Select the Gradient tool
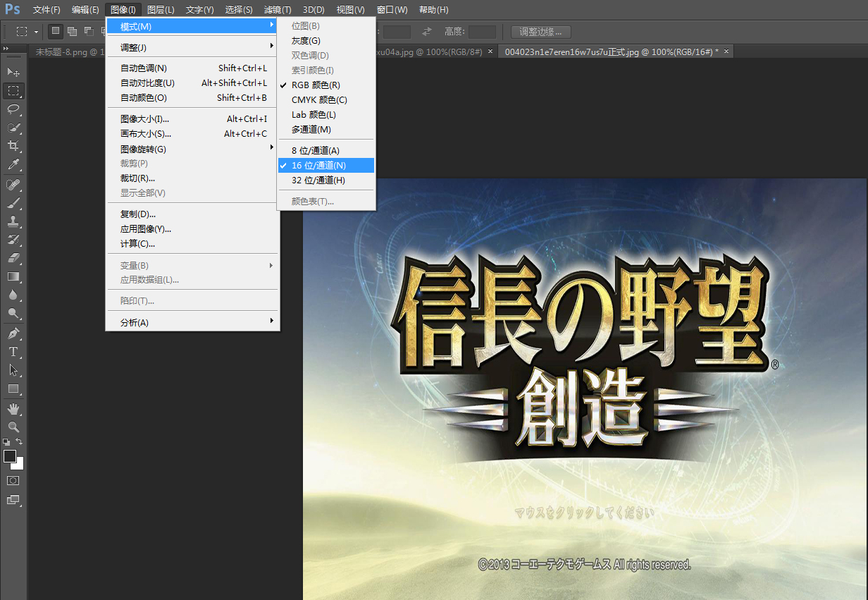The image size is (868, 600). coord(13,276)
